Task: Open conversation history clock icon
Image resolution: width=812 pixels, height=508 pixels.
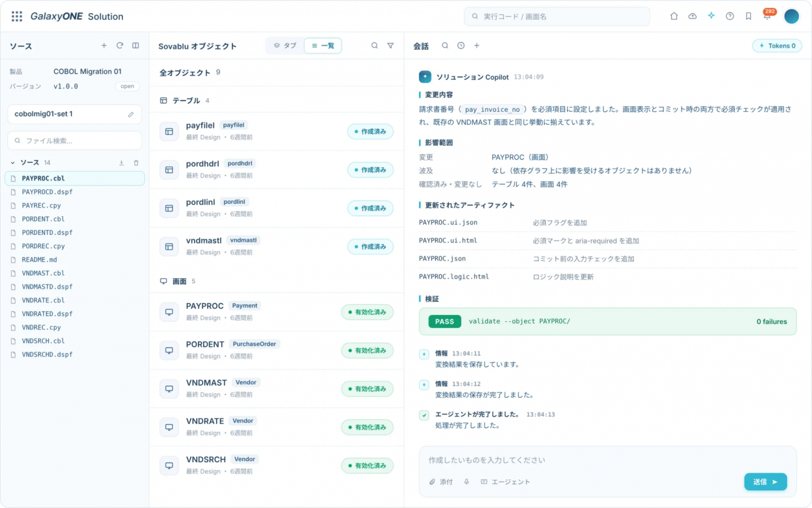Action: 461,46
